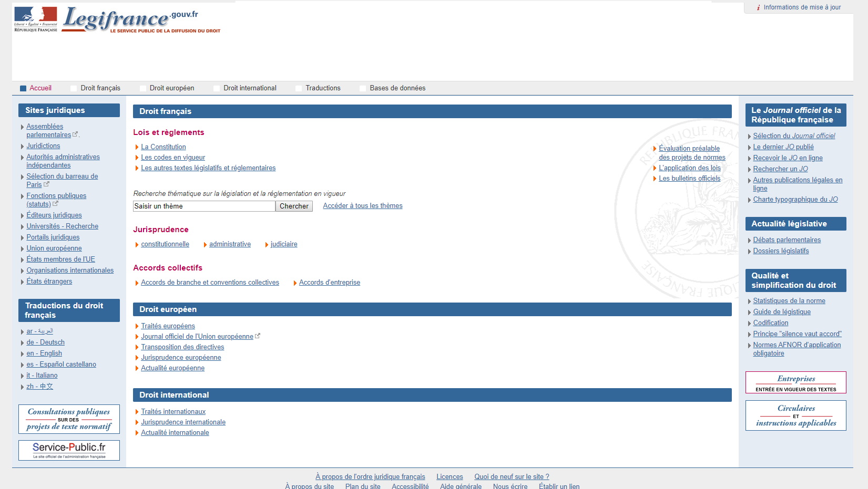Screen dimensions: 868x489
Task: Open Juridictions sidebar link
Action: 43,146
